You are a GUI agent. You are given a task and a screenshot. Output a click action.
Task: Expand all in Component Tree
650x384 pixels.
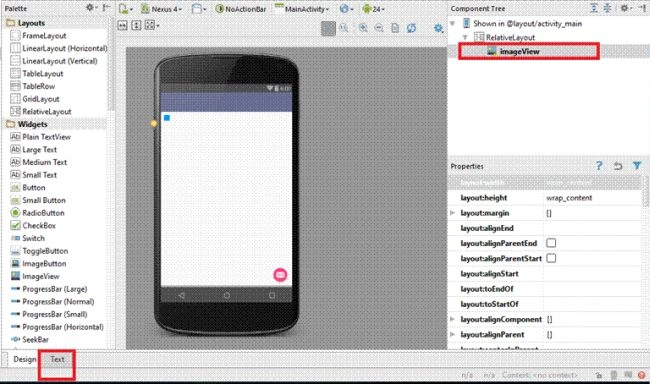click(594, 8)
